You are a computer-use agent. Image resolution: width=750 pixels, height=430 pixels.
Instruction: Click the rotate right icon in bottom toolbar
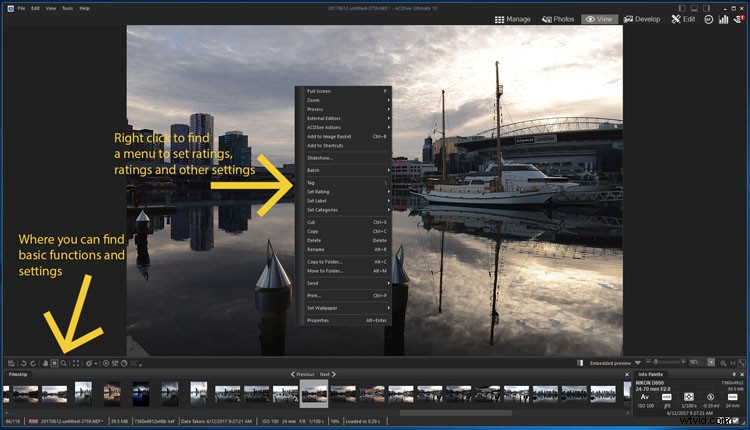click(x=33, y=364)
